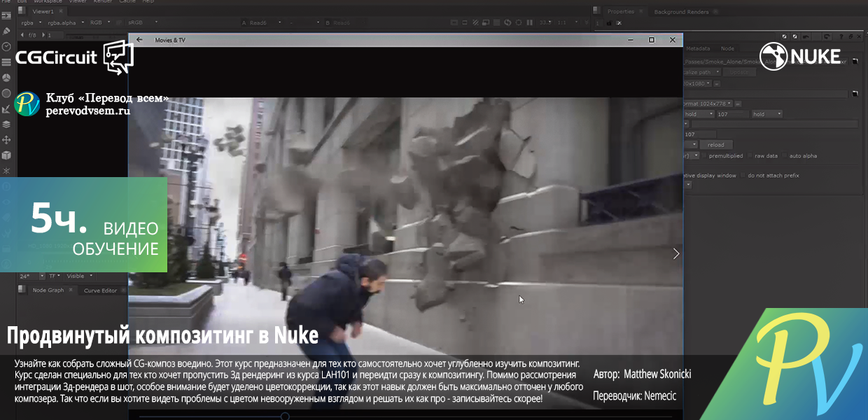The height and width of the screenshot is (420, 868).
Task: Click the viewer refresh icon
Action: [507, 22]
